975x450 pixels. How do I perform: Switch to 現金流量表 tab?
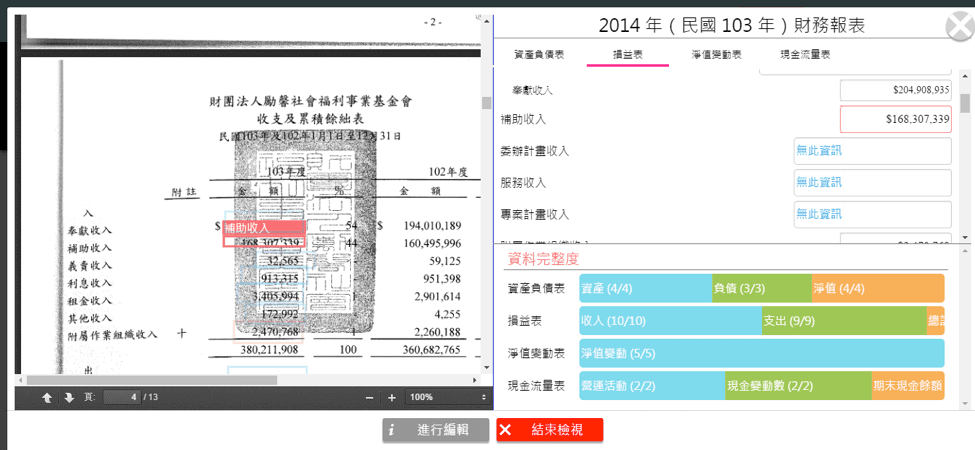click(x=805, y=55)
